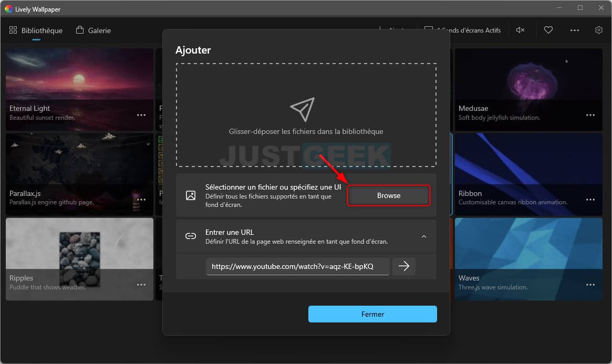Click 'Puddle that shows weather.' text
The image size is (612, 364).
coord(48,287)
